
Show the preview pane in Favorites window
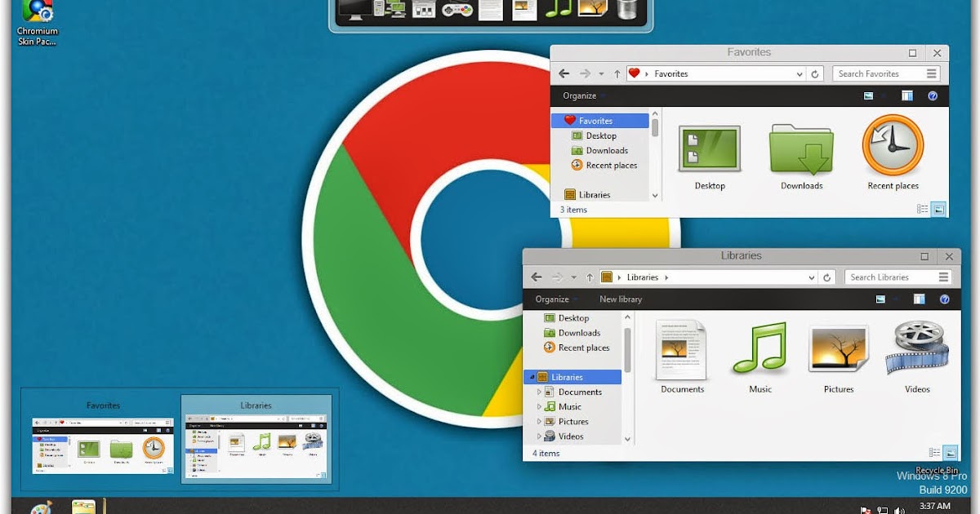point(906,95)
